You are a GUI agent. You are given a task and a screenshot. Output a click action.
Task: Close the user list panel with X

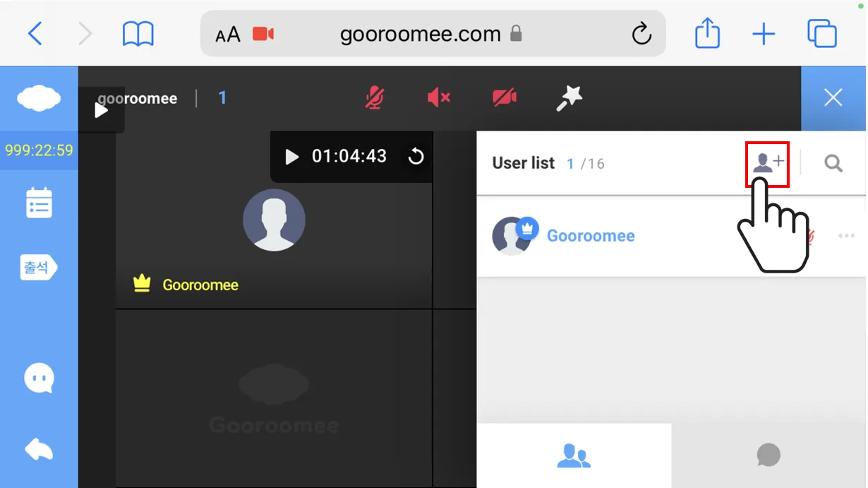click(833, 97)
